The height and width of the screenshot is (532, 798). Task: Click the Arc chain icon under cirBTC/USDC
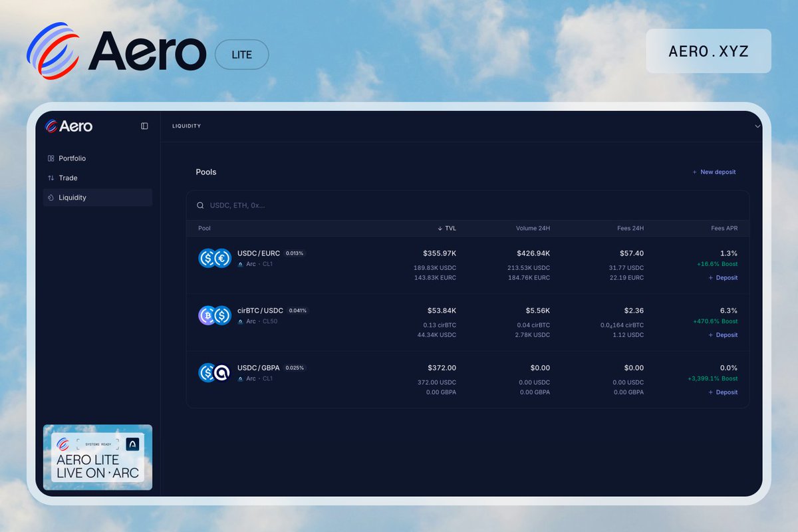click(240, 322)
